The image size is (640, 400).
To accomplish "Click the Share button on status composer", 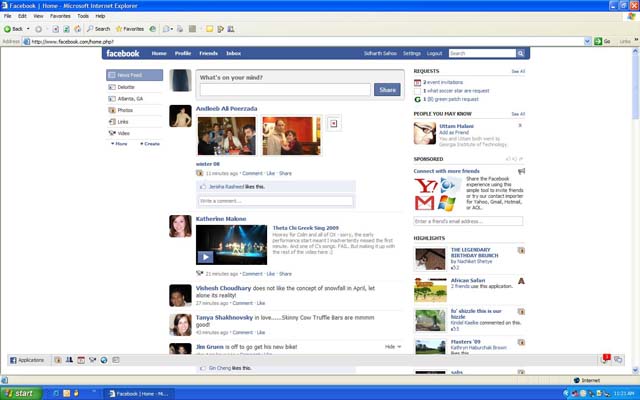I will click(387, 90).
